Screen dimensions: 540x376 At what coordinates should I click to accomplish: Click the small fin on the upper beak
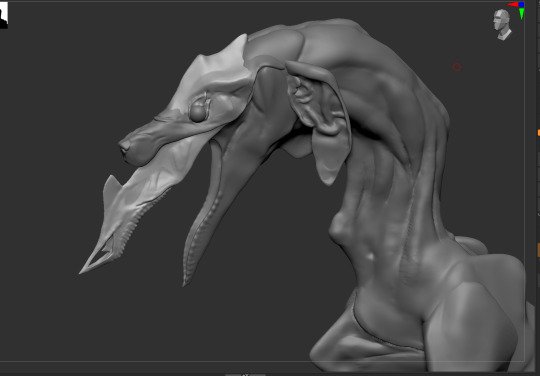click(x=111, y=189)
